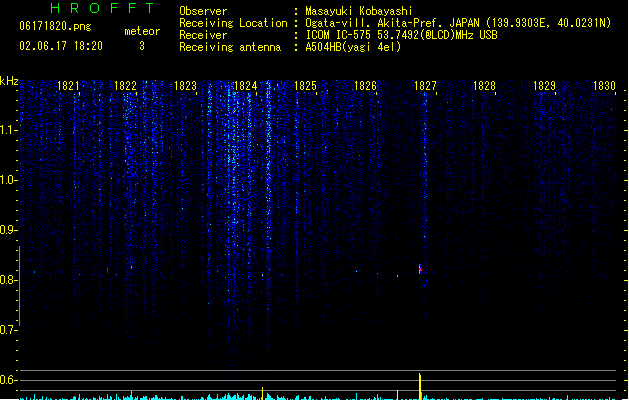Viewport: 629px width, 400px height.
Task: Select observer name Masayuki Kobayashi
Action: tap(359, 11)
